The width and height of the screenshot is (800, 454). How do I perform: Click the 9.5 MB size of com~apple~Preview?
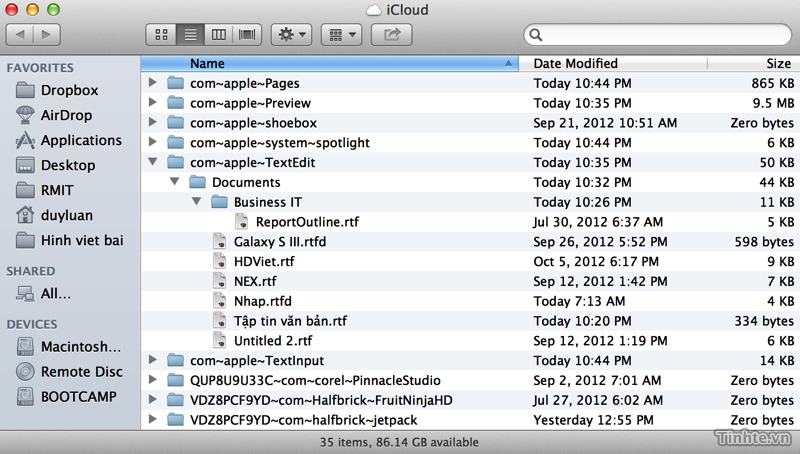click(x=773, y=103)
